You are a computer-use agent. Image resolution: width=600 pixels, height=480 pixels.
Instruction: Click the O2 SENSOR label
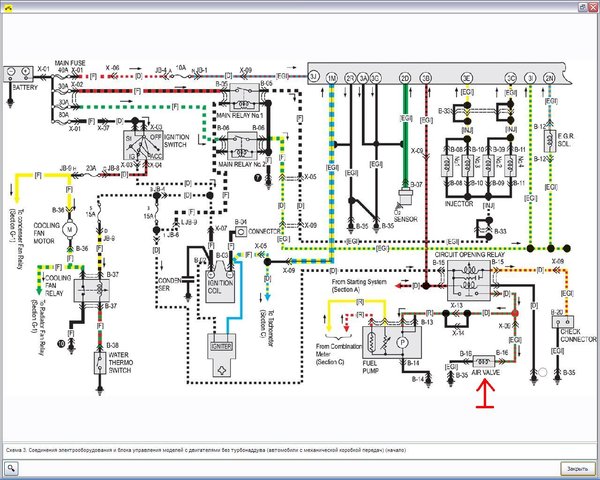(406, 216)
